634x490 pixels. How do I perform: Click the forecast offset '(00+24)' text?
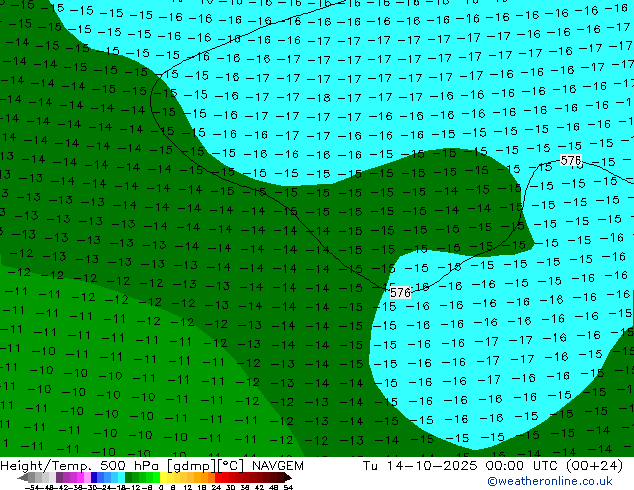click(594, 466)
